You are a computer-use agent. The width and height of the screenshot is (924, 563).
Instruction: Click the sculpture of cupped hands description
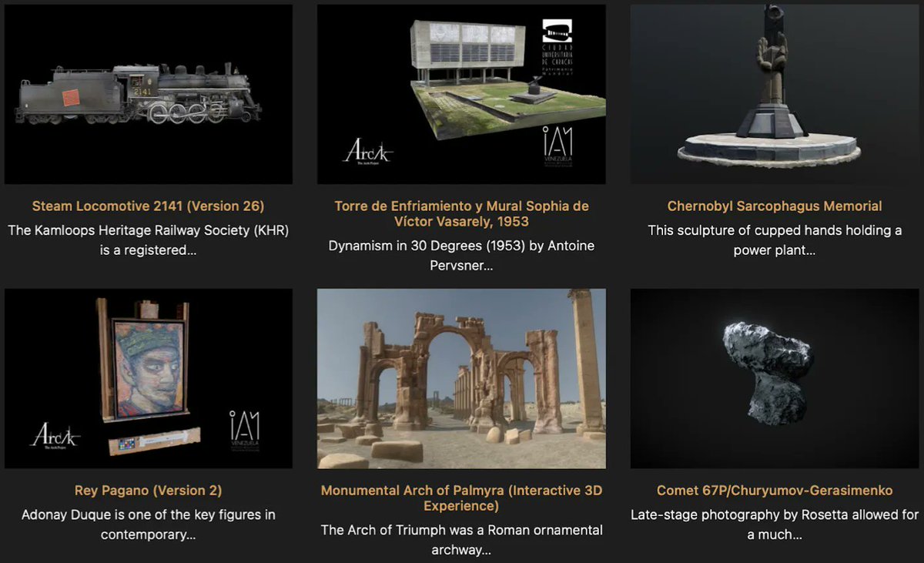pos(775,240)
